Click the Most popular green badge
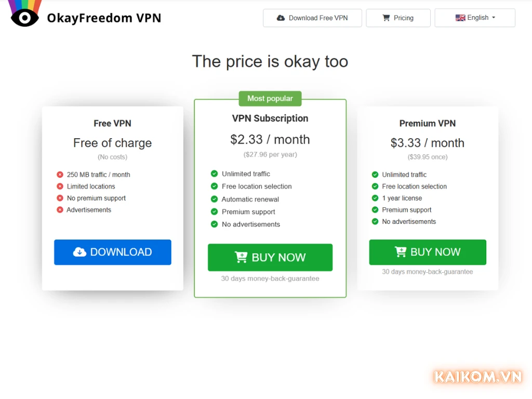The height and width of the screenshot is (399, 532). 270,98
